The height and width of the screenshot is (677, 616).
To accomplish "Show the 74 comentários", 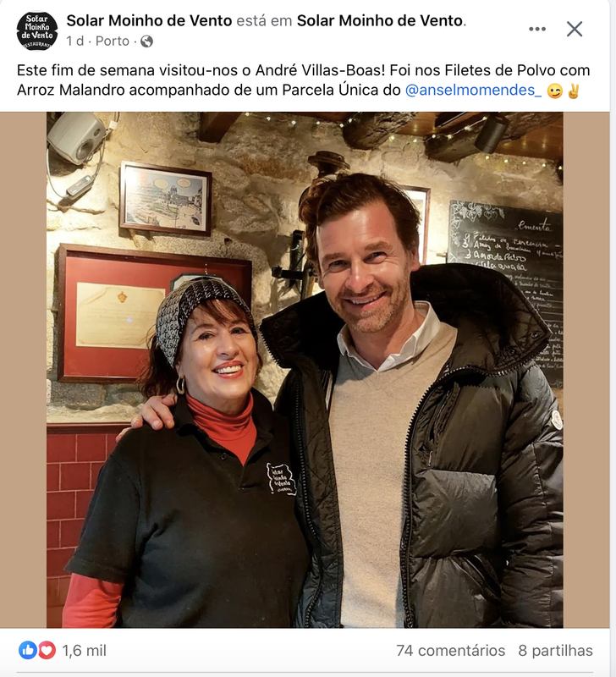I will pyautogui.click(x=451, y=650).
